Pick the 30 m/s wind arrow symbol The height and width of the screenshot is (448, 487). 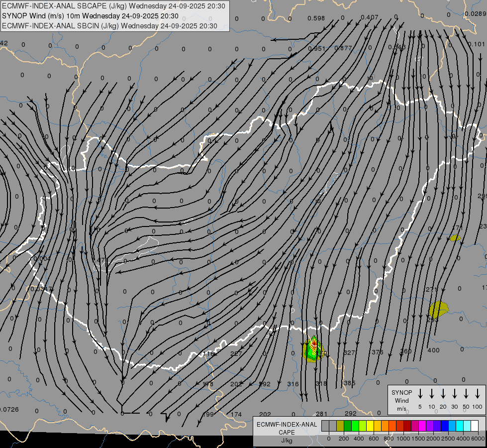click(455, 394)
